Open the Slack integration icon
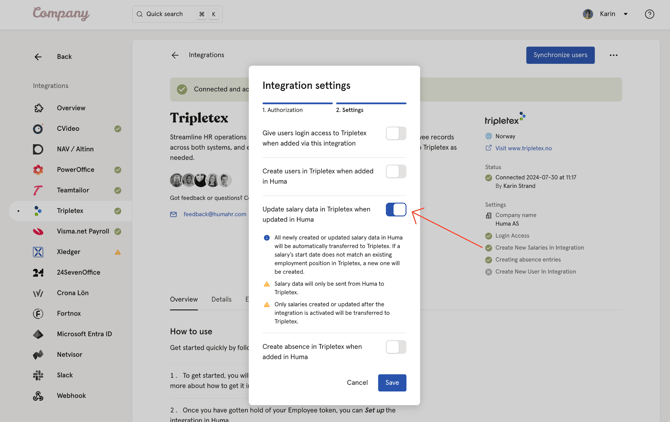 (38, 375)
